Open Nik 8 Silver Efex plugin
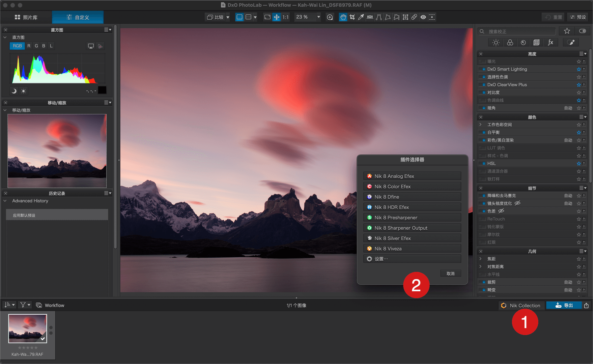 pos(412,238)
